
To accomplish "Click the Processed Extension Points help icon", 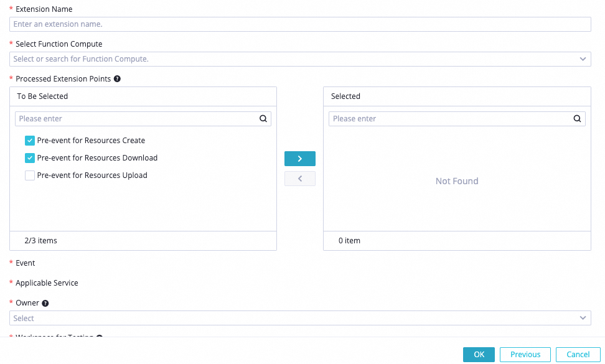I will [117, 79].
